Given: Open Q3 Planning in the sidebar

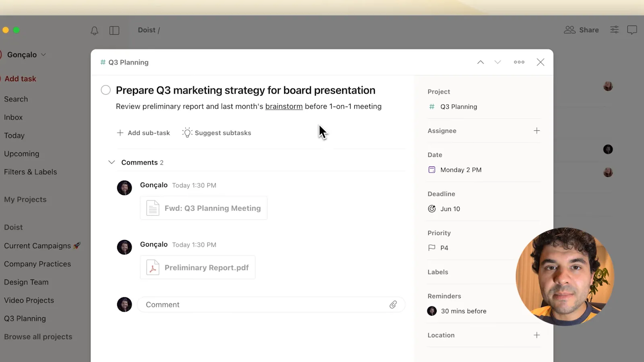Looking at the screenshot, I should tap(25, 319).
